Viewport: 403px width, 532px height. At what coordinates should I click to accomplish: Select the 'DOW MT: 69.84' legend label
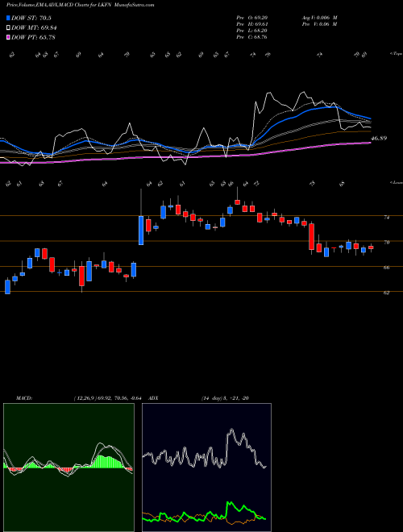coord(34,28)
